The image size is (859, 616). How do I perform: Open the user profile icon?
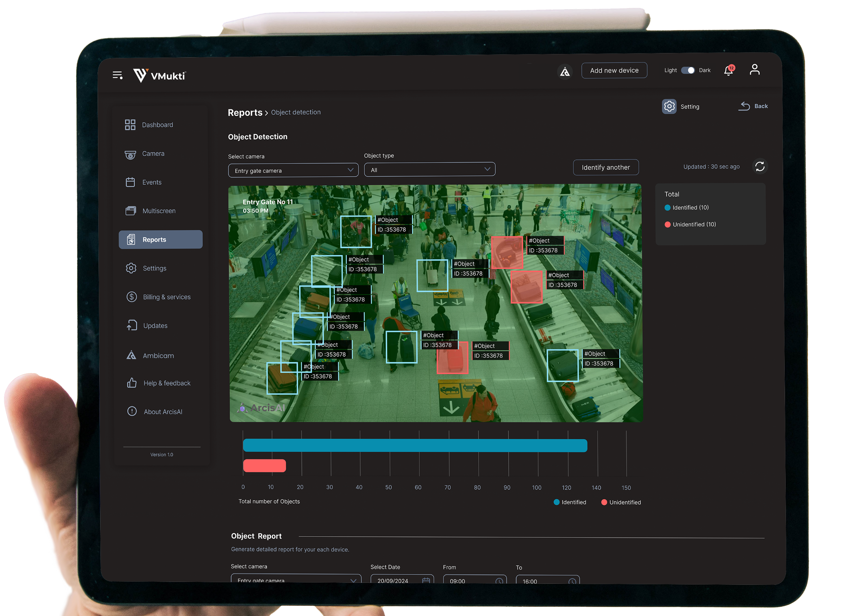point(755,70)
